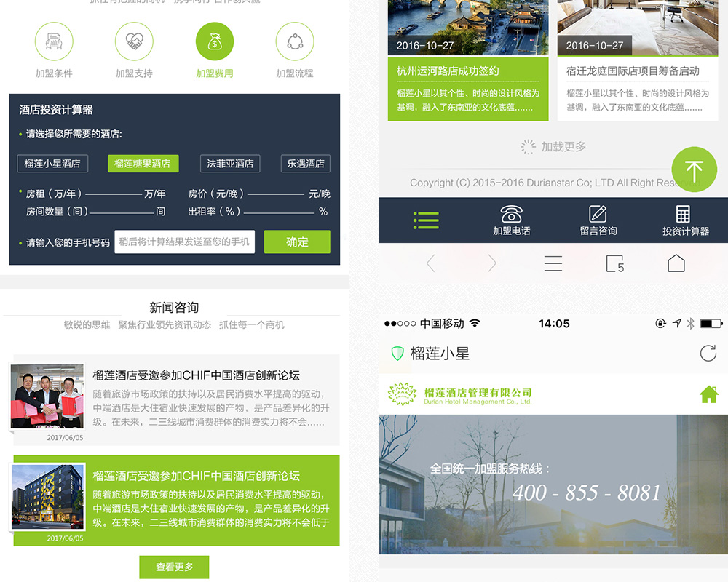Select the 乐遇酒店 hotel option
The image size is (728, 582).
[306, 164]
